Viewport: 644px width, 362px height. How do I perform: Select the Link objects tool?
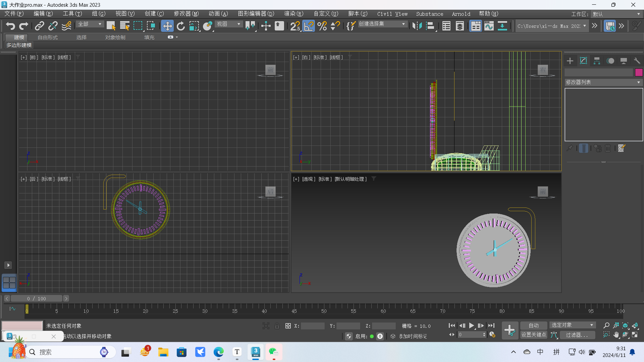[x=39, y=26]
